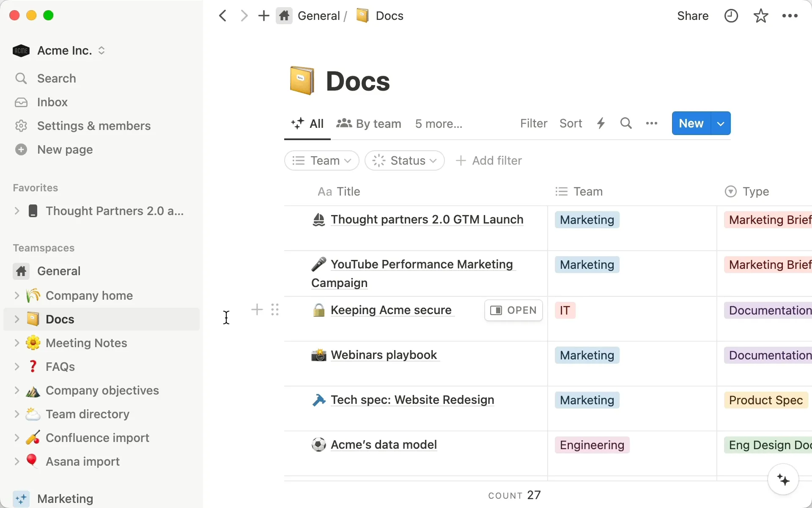Create a New page from sidebar
The image size is (812, 508).
(65, 149)
